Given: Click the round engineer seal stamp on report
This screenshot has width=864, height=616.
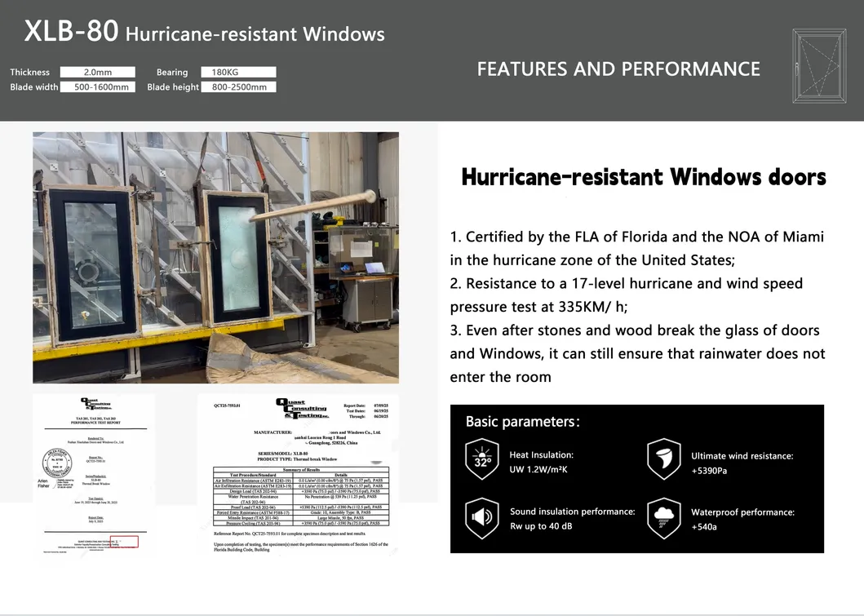Looking at the screenshot, I should 57,463.
